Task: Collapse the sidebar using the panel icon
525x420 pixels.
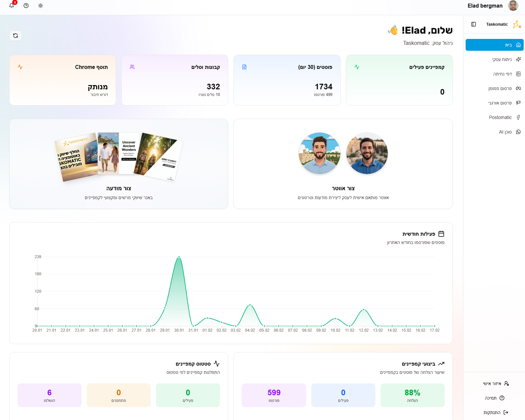Action: point(474,24)
